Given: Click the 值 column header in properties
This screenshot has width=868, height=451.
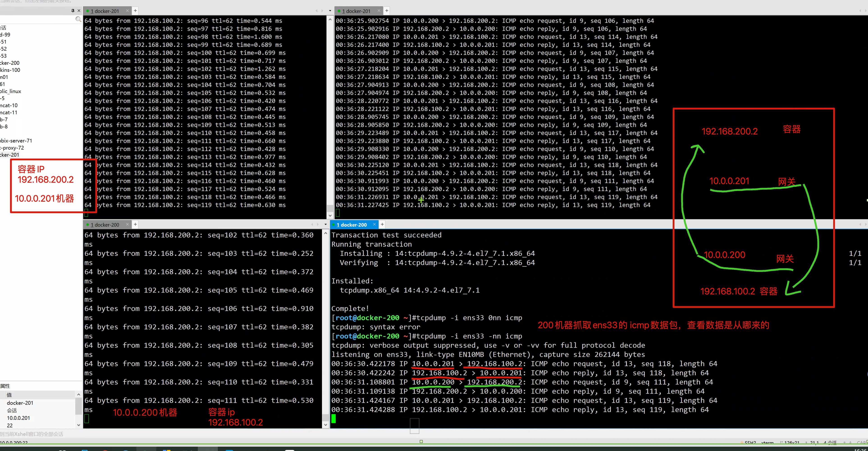Looking at the screenshot, I should [9, 395].
